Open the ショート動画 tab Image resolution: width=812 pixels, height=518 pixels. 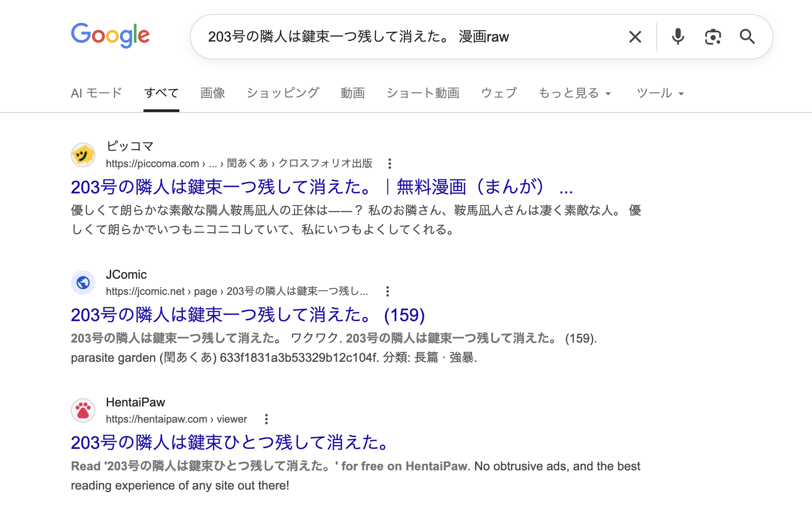423,93
